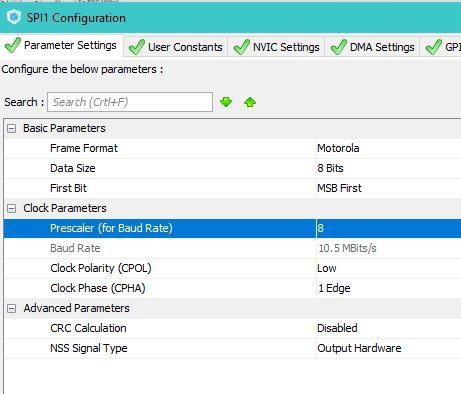Click the green checkmark on Parameter Settings
The image size is (461, 394).
point(13,45)
